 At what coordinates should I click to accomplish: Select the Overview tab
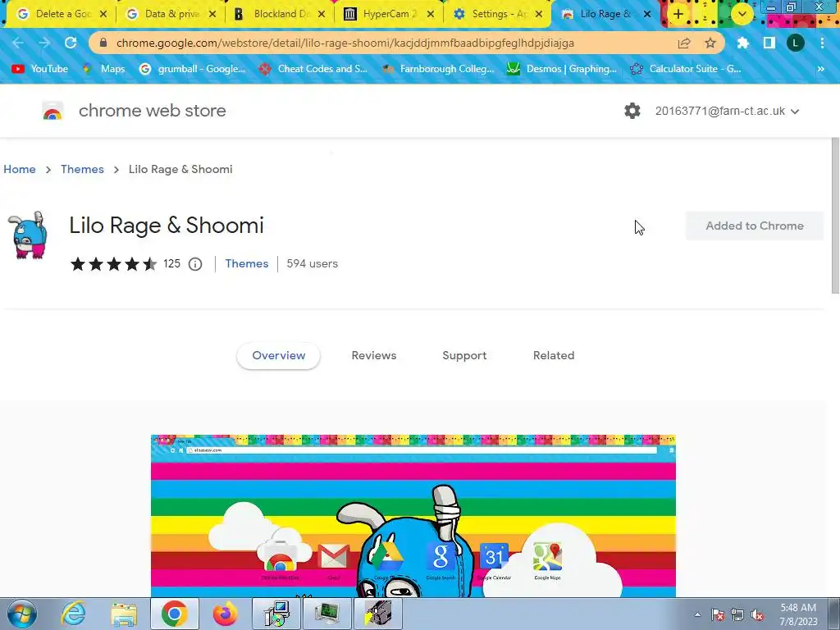279,356
